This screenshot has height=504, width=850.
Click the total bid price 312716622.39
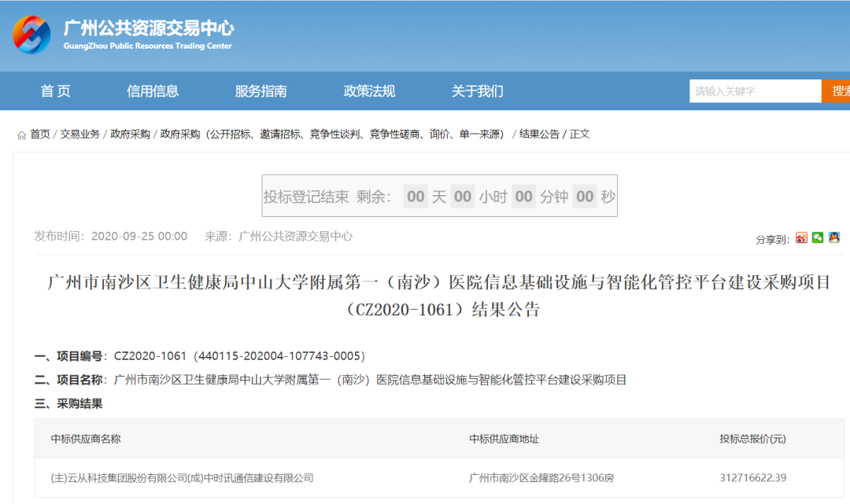[752, 478]
